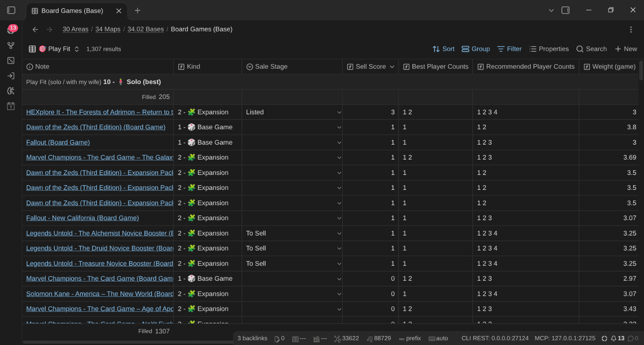Open Dawn of the Zeds (Third Edition) (Board Game) link
644x345 pixels.
pos(96,127)
